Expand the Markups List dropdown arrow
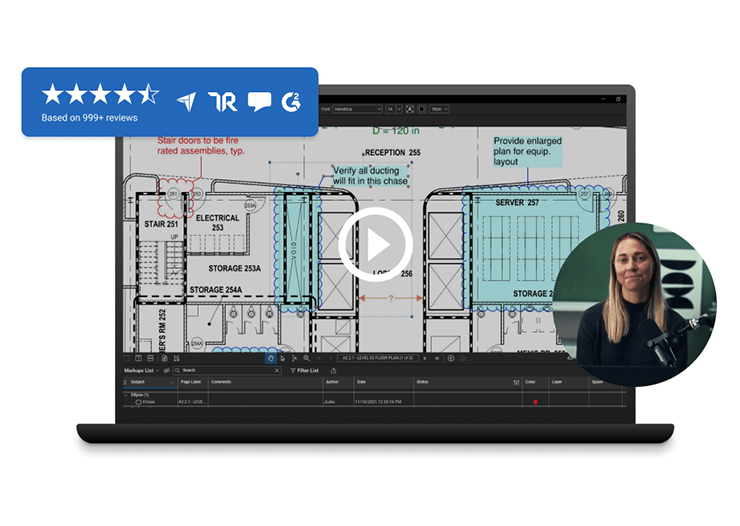Viewport: 740px width, 526px height. coord(158,370)
